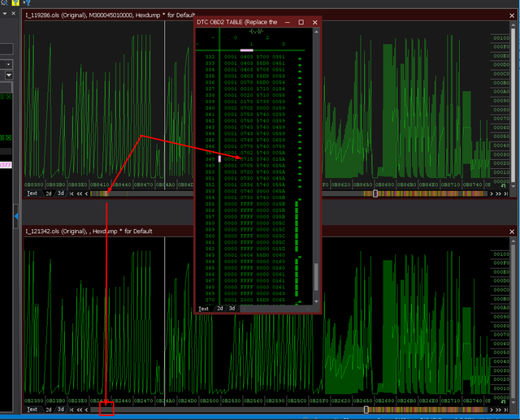
Task: Click fast-forward (>>) arrow in bottom hexdump
Action: 498,409
